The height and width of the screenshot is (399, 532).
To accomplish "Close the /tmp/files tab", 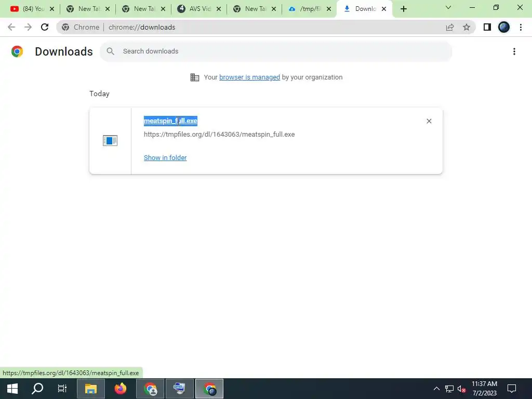I will click(329, 9).
